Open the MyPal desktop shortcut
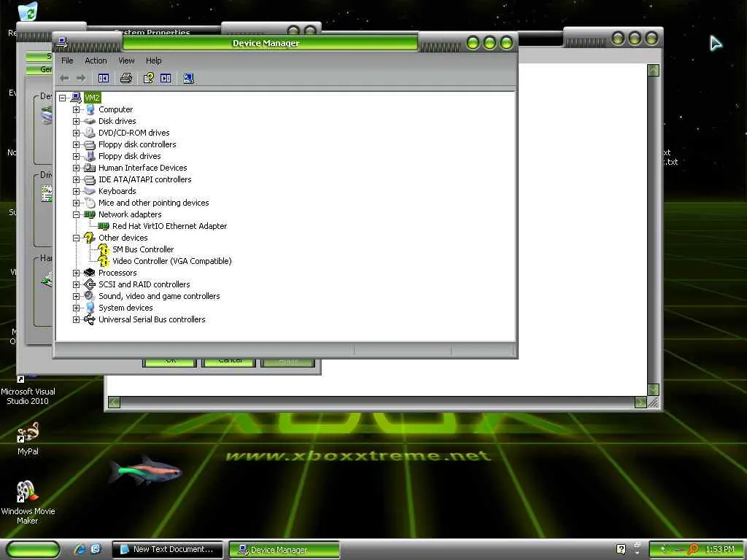The image size is (747, 560). (x=28, y=438)
